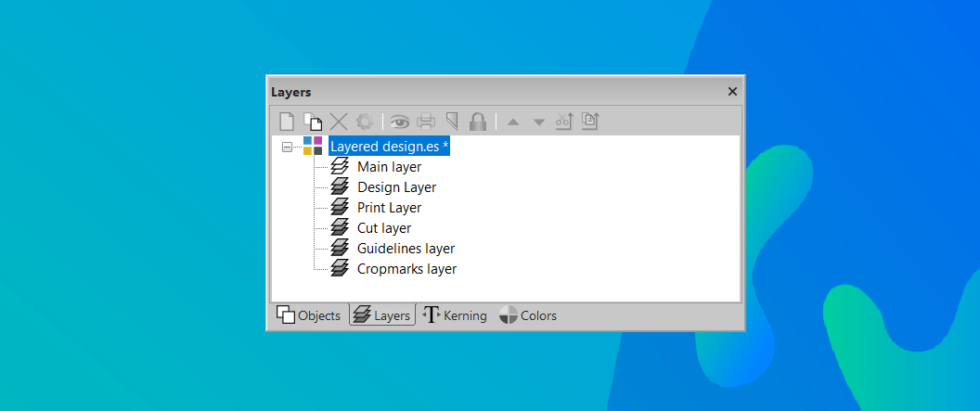Select Layered design.es * document row

coord(390,148)
